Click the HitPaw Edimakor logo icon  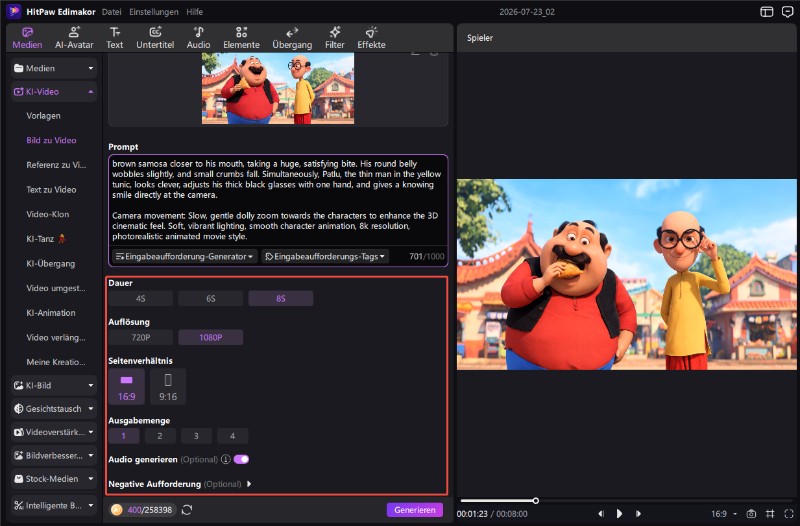tap(14, 11)
